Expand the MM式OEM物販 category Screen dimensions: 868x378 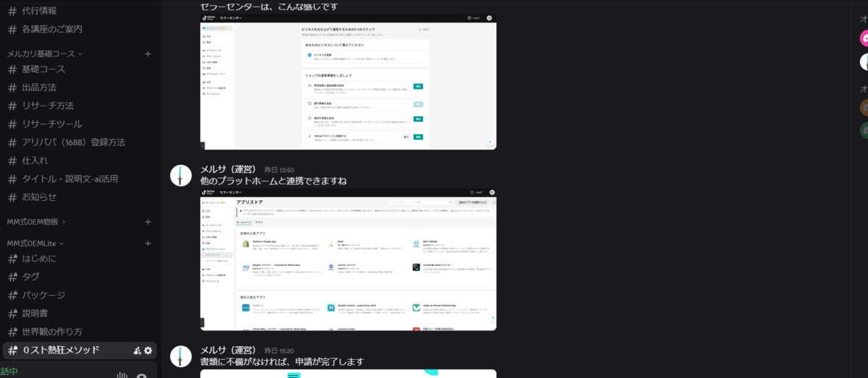click(x=42, y=221)
